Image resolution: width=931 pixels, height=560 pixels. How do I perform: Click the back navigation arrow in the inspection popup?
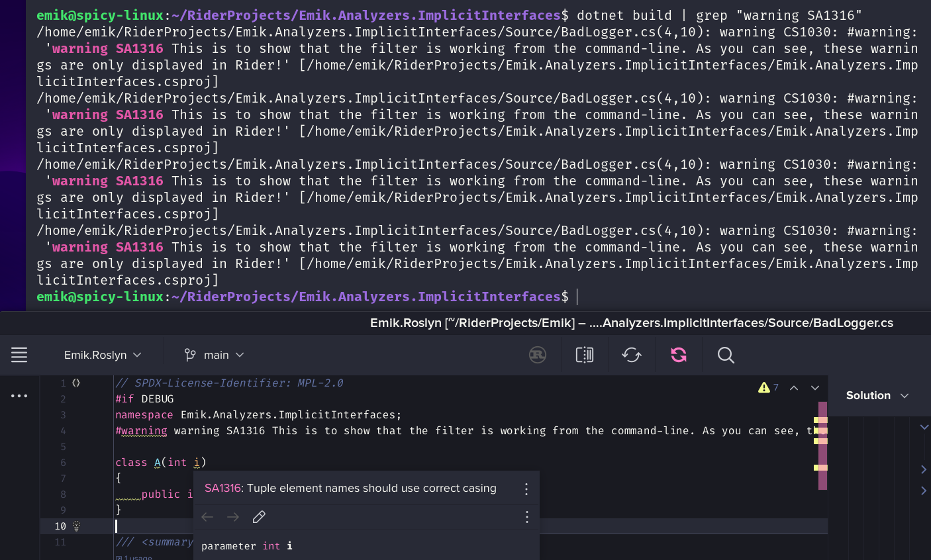(x=207, y=517)
